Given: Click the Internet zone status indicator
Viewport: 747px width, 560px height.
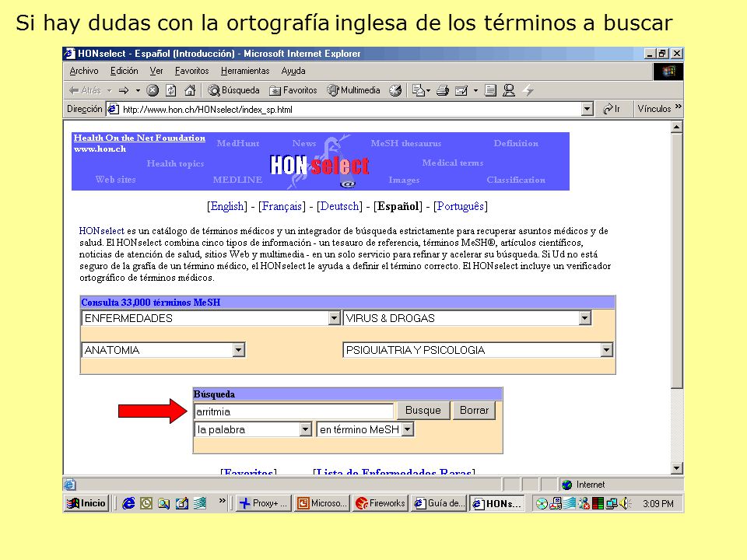Looking at the screenshot, I should 584,485.
